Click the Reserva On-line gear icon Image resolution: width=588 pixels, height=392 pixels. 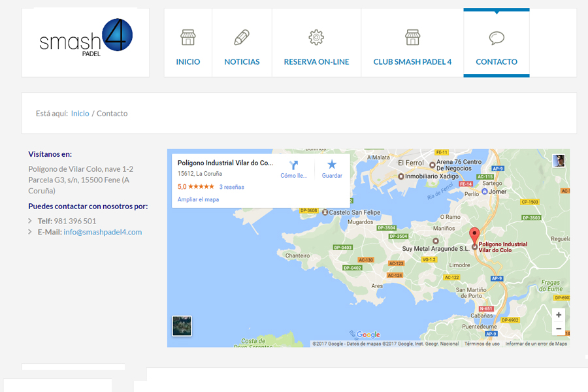click(316, 37)
